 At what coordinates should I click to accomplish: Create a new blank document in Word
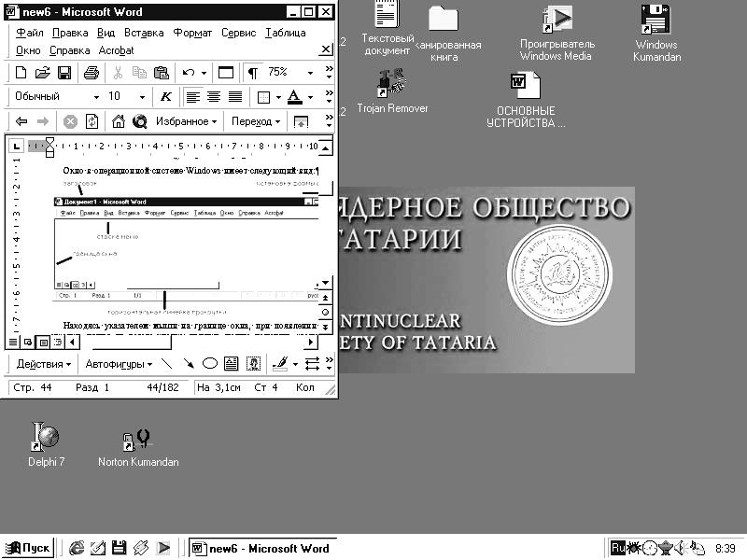tap(21, 73)
